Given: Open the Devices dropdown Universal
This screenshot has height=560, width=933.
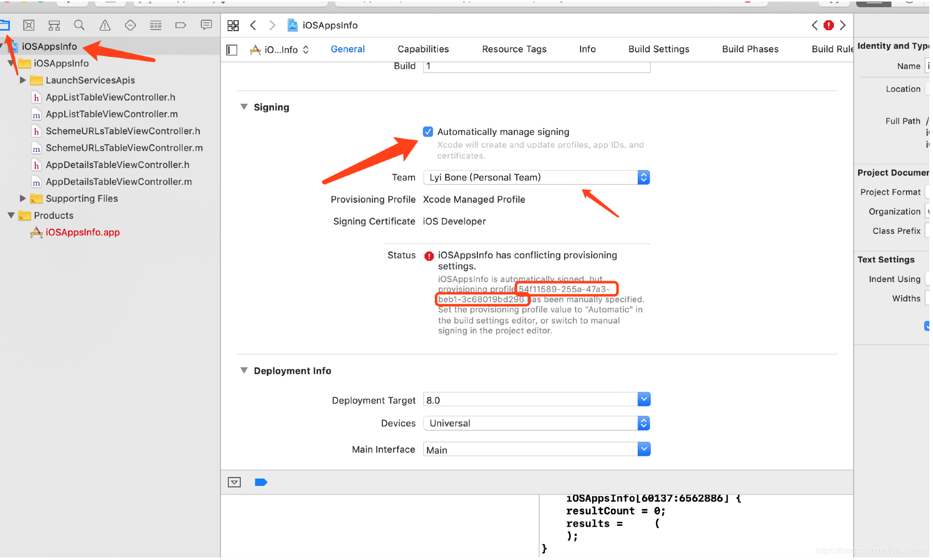Looking at the screenshot, I should [537, 423].
